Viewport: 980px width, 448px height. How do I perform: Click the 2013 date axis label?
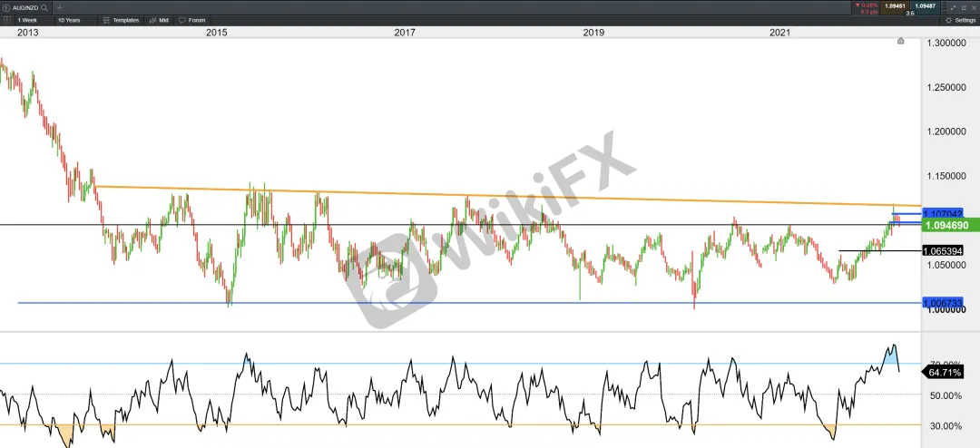tap(27, 33)
